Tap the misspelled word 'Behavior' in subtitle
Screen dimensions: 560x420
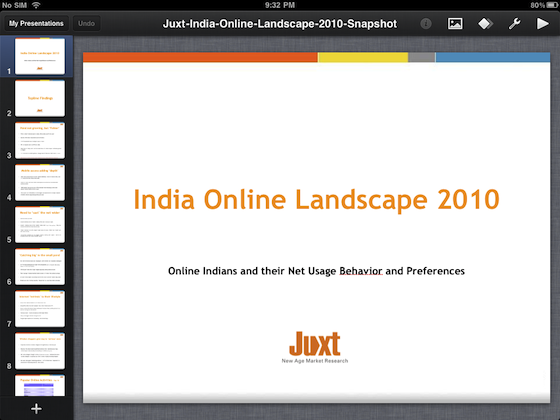pos(361,271)
